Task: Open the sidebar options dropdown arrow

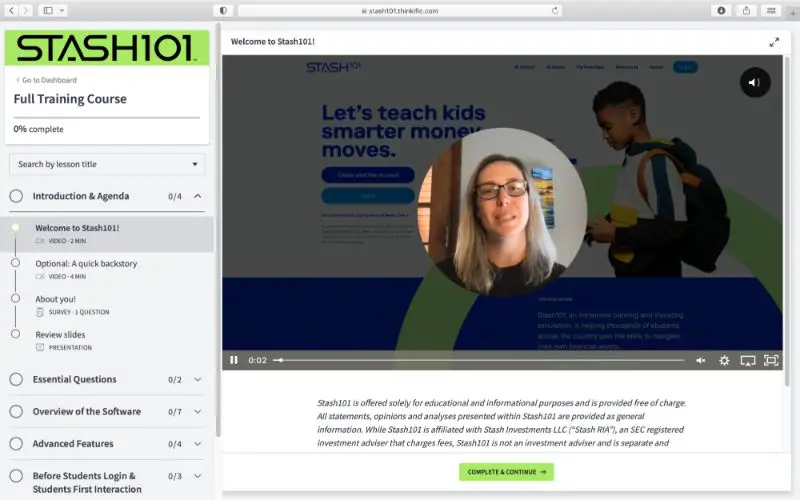Action: (x=62, y=10)
